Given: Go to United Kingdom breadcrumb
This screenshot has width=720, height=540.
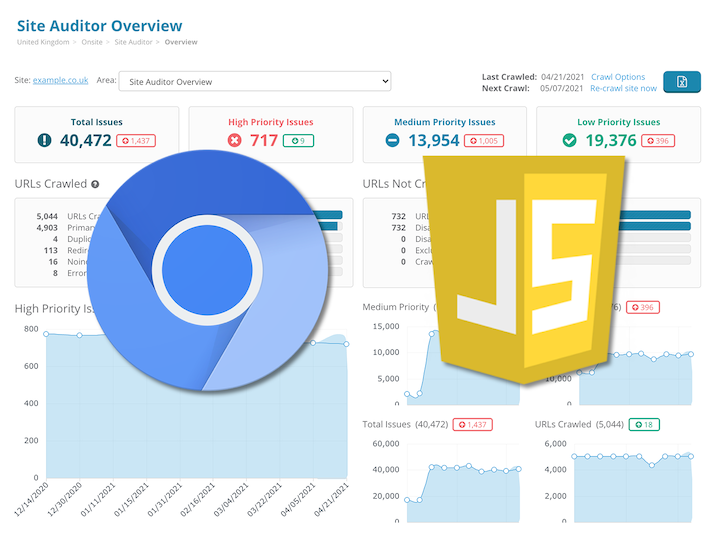Looking at the screenshot, I should point(43,42).
